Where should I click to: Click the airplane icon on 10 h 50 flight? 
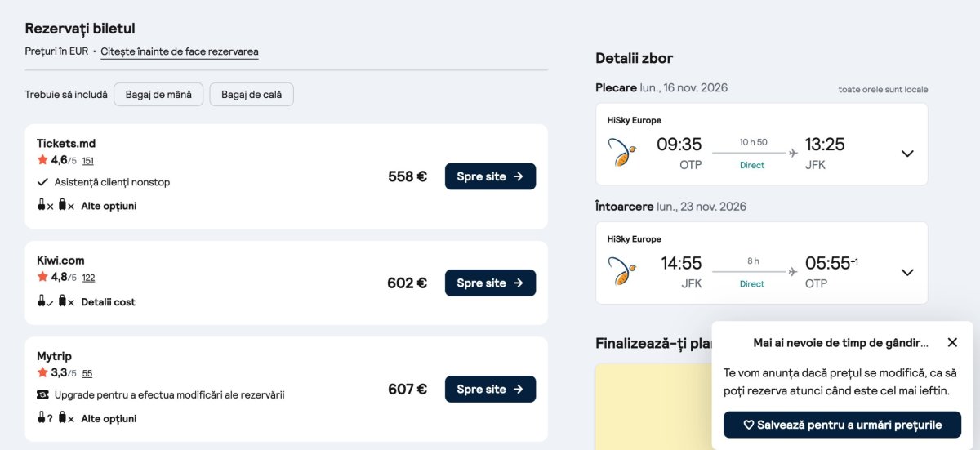pos(793,153)
